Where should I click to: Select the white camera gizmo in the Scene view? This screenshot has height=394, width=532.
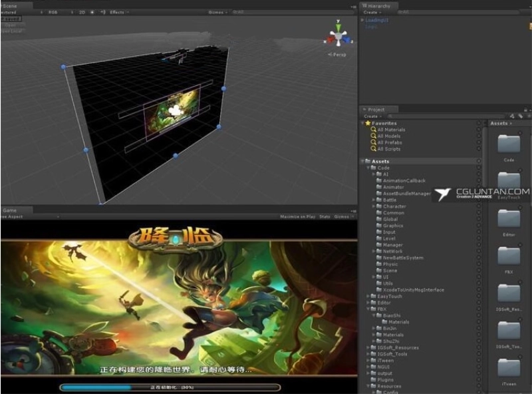click(x=175, y=110)
